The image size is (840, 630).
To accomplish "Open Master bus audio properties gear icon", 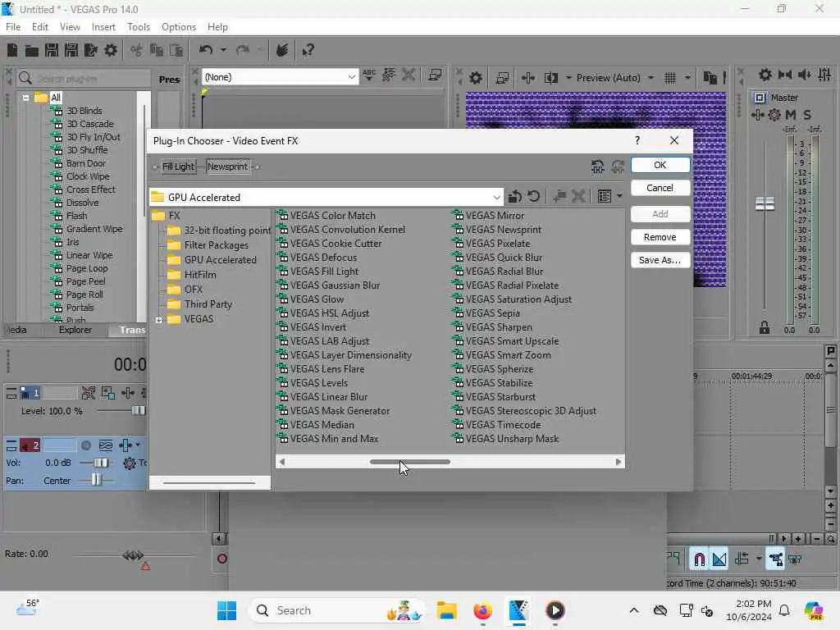I will click(765, 75).
